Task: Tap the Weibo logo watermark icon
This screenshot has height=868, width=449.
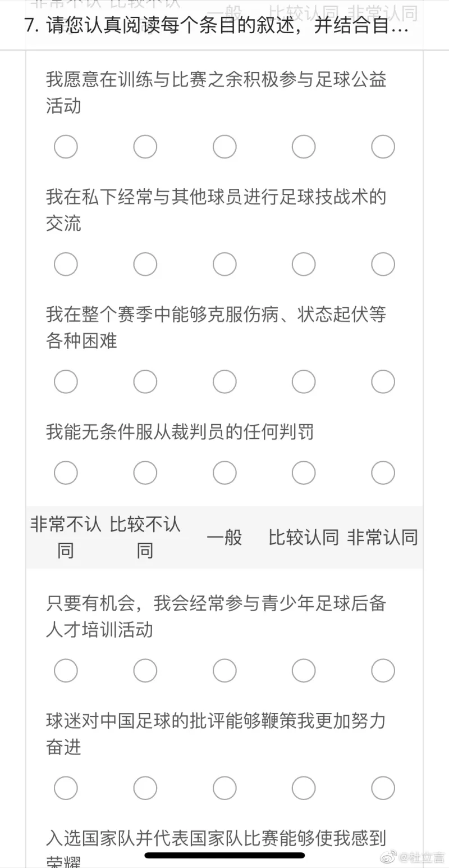Action: click(388, 857)
